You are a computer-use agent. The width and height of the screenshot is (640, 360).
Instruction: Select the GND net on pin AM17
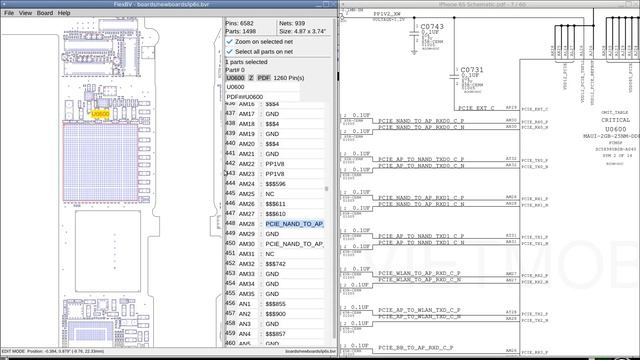tap(272, 114)
